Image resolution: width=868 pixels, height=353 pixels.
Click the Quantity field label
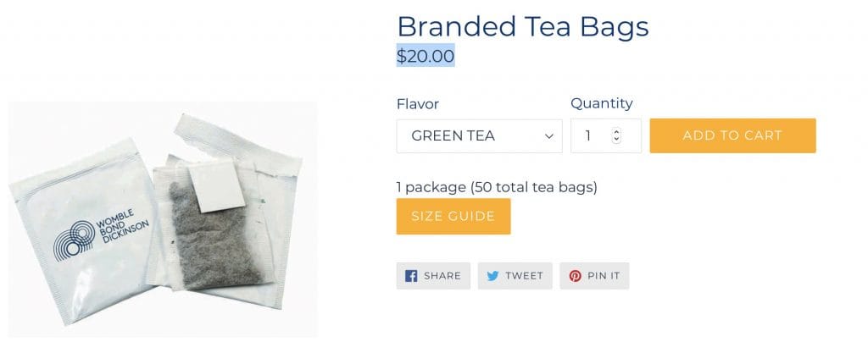click(601, 103)
